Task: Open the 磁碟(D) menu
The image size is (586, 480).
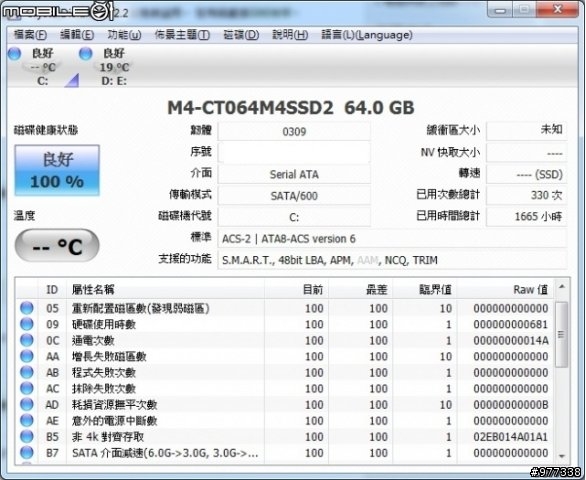Action: tap(241, 35)
